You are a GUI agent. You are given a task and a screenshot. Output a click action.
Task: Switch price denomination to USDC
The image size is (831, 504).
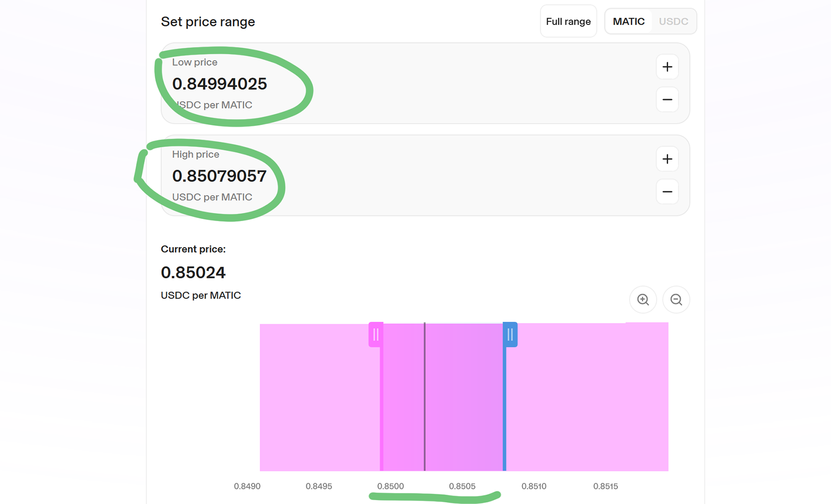coord(673,21)
